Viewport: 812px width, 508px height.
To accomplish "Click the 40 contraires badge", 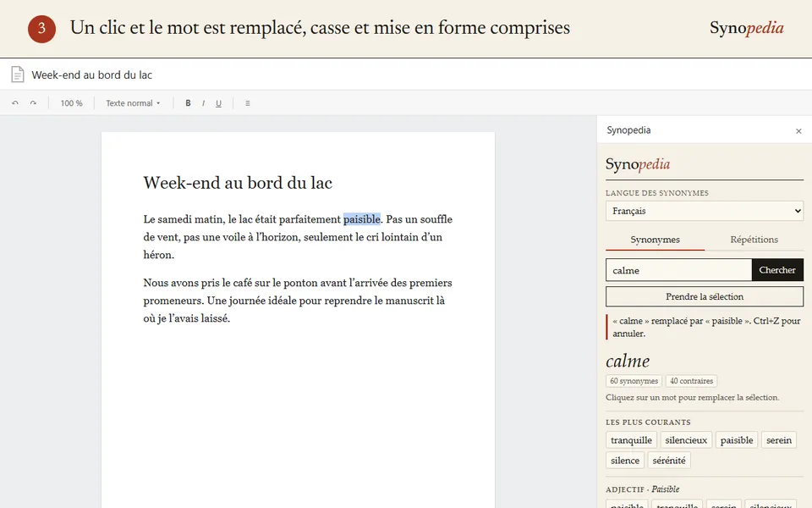I will pyautogui.click(x=691, y=381).
